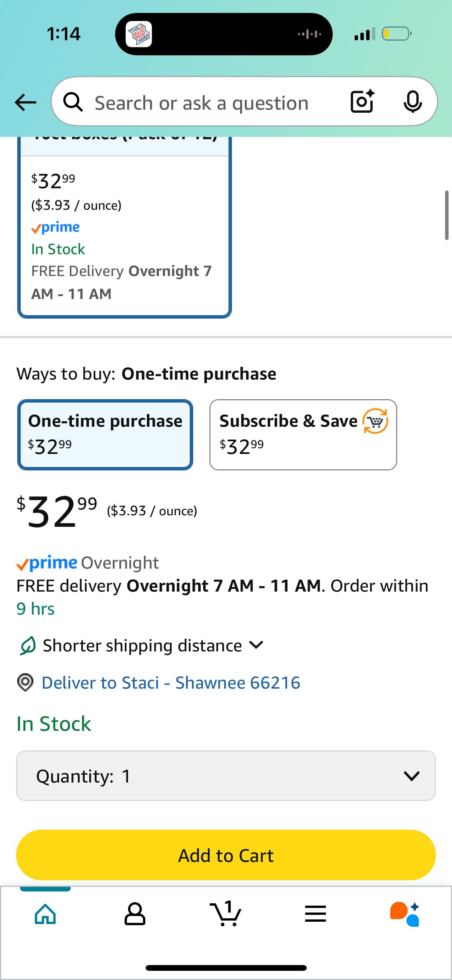Open the Home tab icon

tap(46, 914)
